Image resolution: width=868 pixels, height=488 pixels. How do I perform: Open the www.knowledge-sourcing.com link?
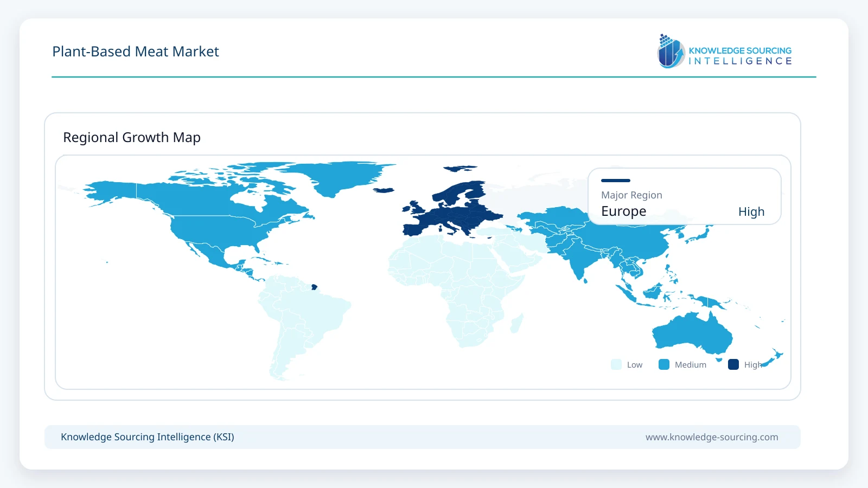coord(712,437)
